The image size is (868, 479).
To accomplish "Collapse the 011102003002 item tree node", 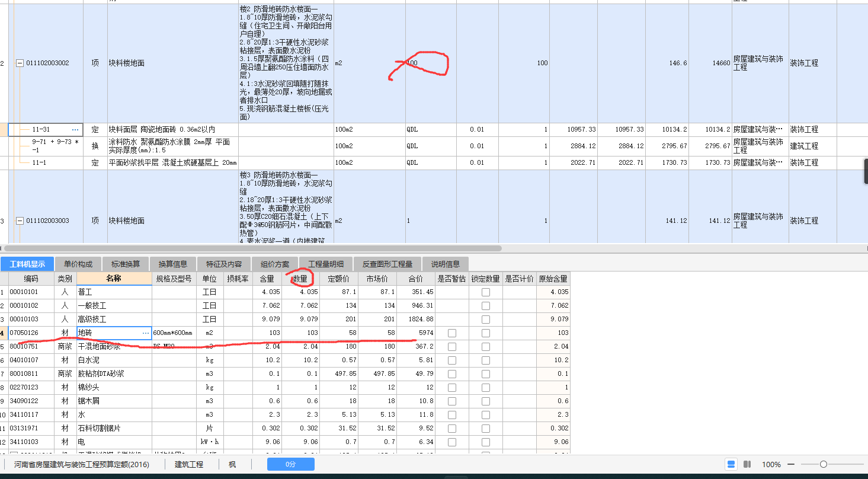I will point(20,63).
